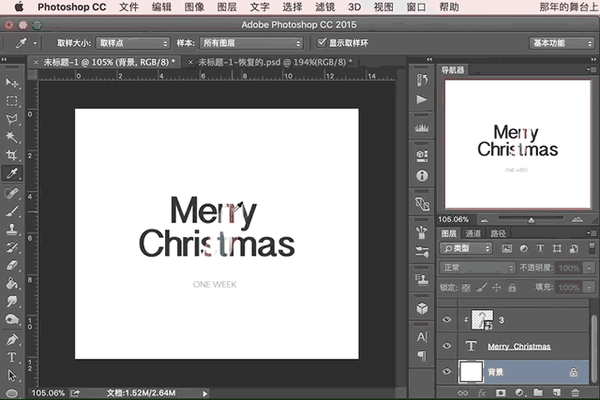Open the 基本功能 workspace dropdown
Image resolution: width=600 pixels, height=400 pixels.
coord(562,43)
